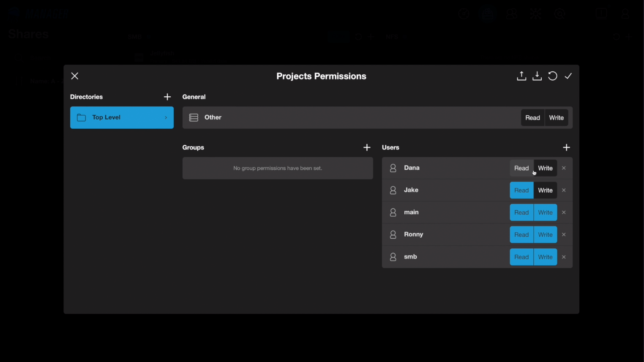
Task: Enable Write for Other in General
Action: coord(557,118)
